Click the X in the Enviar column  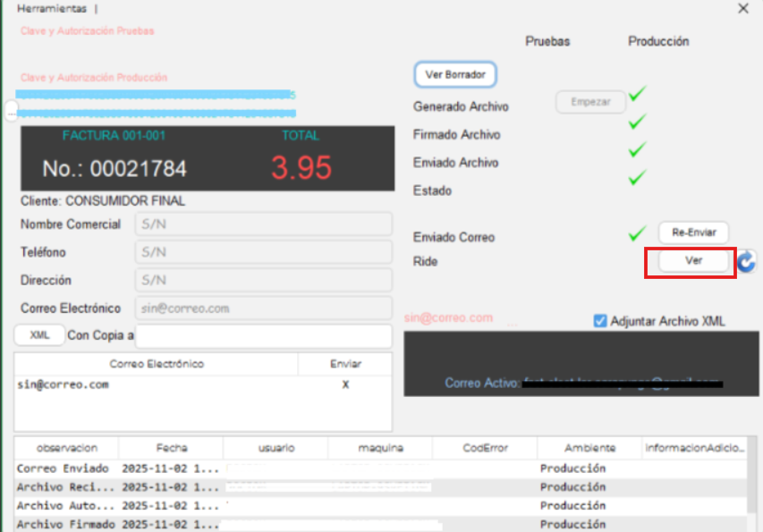pos(345,384)
